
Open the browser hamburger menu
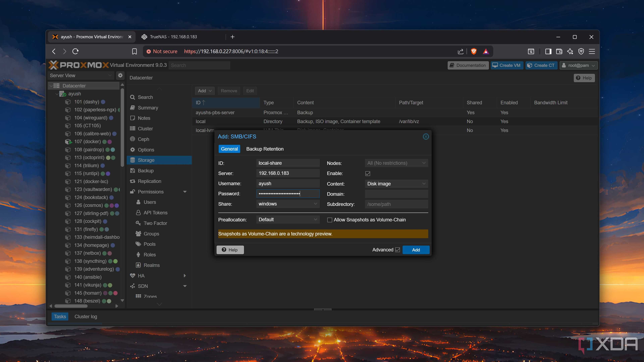(x=592, y=51)
